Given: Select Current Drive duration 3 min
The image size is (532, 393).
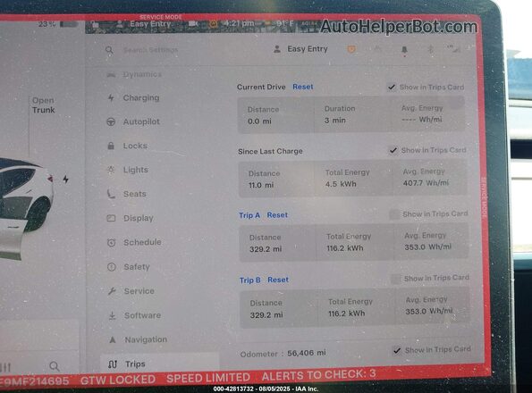Looking at the screenshot, I should pos(335,121).
